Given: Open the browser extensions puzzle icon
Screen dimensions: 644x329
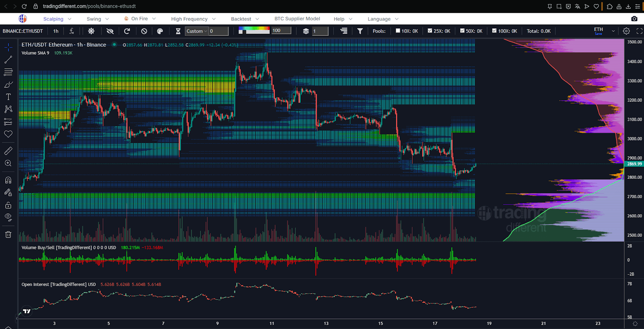Looking at the screenshot, I should (609, 6).
